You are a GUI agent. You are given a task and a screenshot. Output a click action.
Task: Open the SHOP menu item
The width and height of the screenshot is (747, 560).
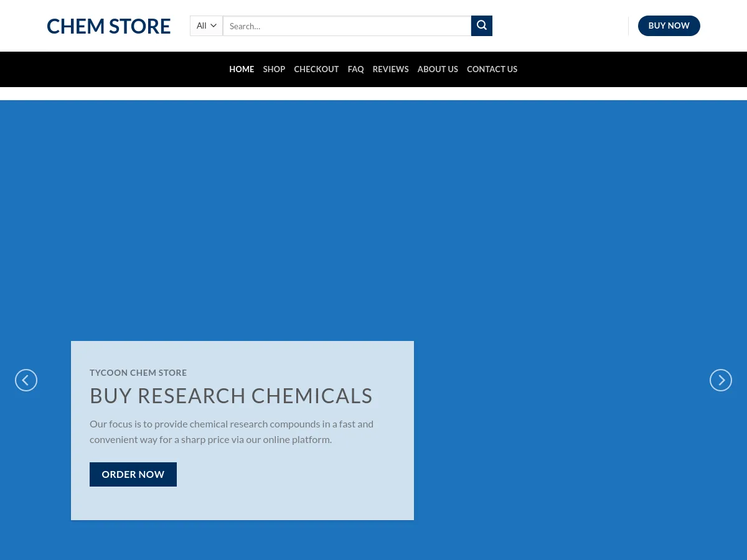pyautogui.click(x=274, y=69)
